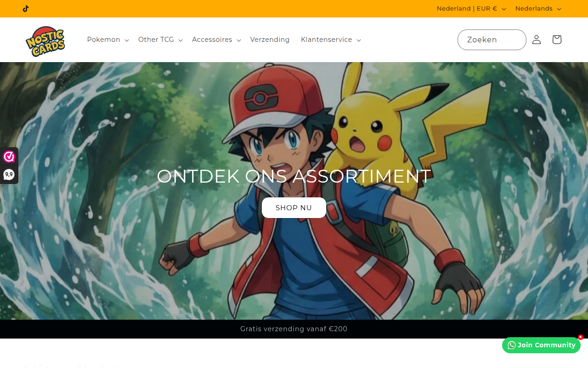
Task: Click the SHOP NU button
Action: click(x=294, y=208)
